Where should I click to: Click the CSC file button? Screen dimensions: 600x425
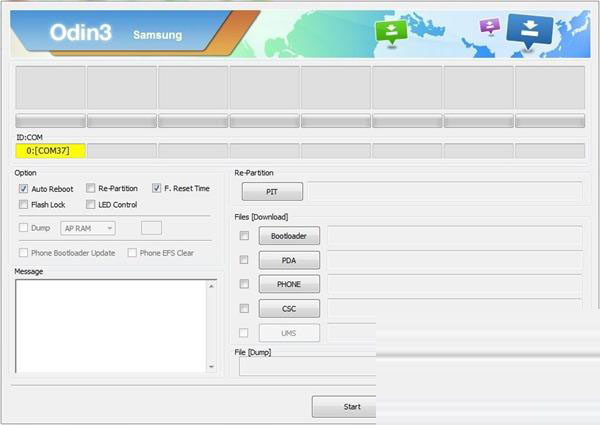pos(289,308)
